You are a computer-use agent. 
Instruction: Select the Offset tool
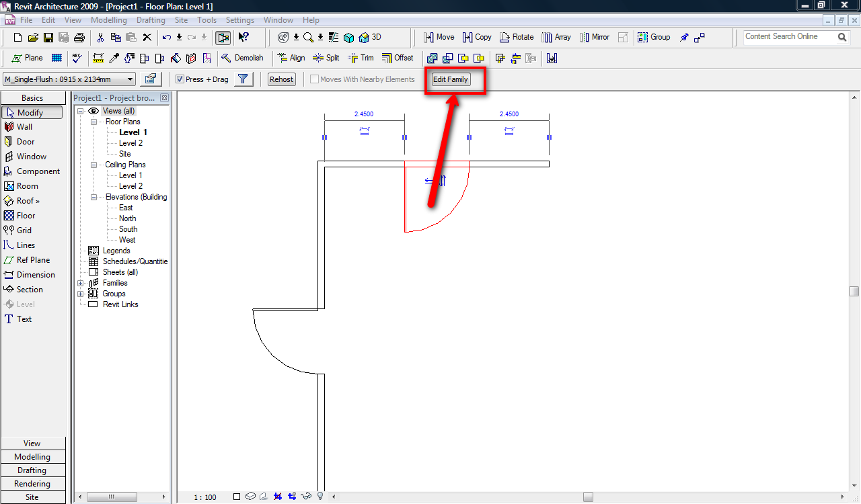398,58
